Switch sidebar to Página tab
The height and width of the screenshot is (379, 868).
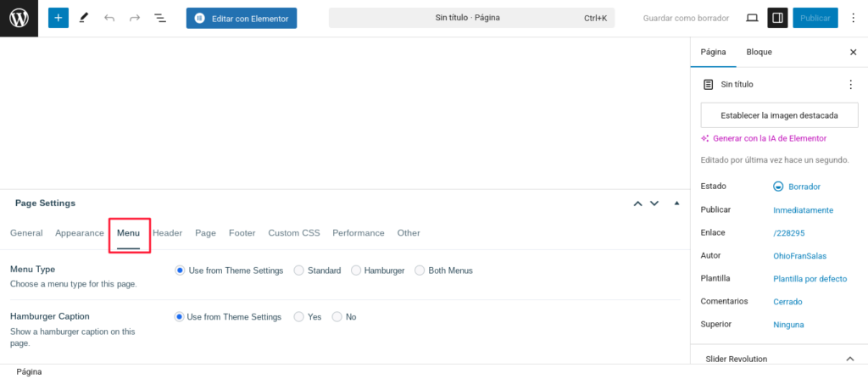[x=714, y=52]
